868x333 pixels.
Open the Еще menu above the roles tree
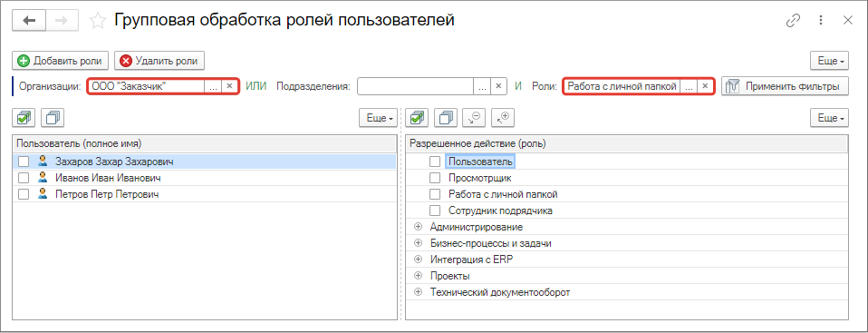829,118
